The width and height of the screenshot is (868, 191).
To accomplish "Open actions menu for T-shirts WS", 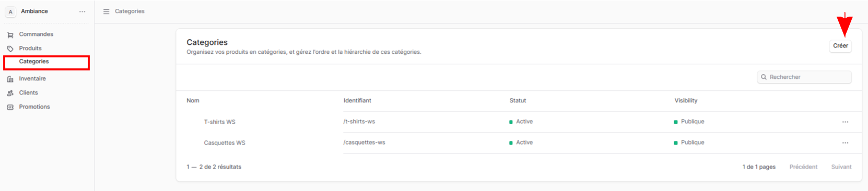I will click(x=845, y=122).
